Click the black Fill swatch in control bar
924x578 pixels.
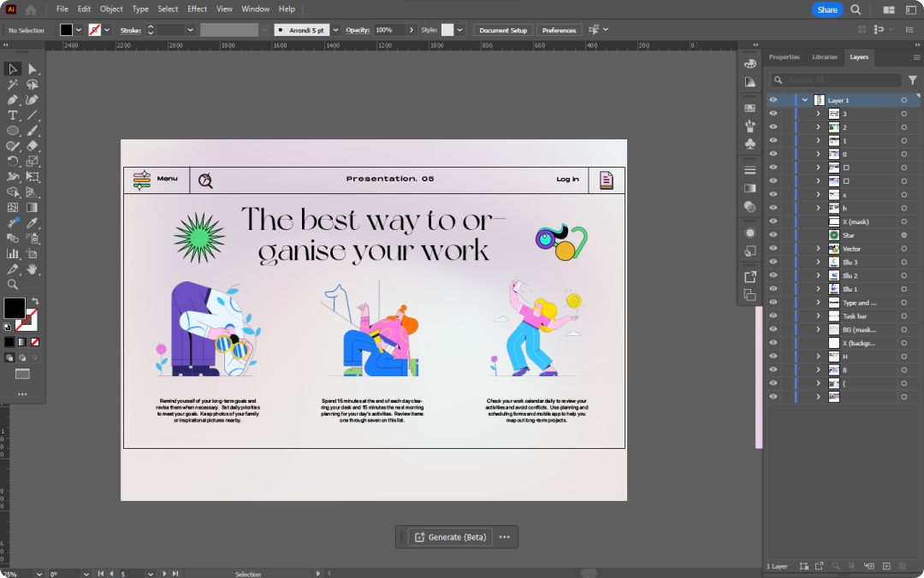point(66,30)
